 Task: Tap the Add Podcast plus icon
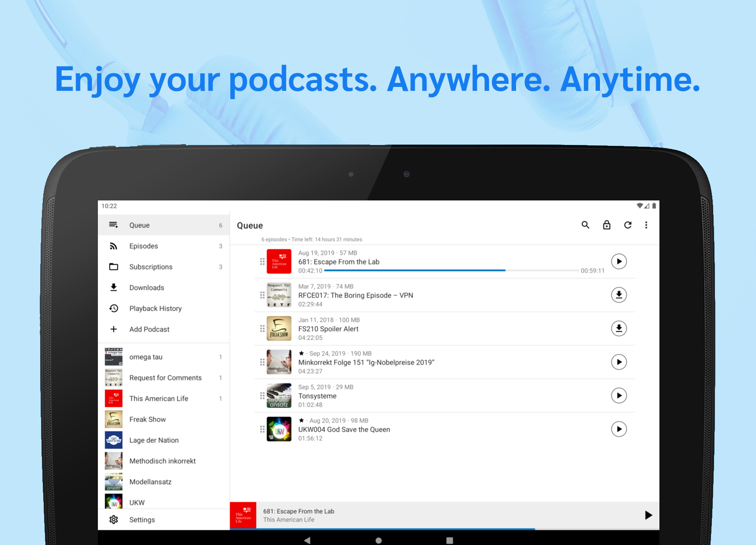(114, 329)
